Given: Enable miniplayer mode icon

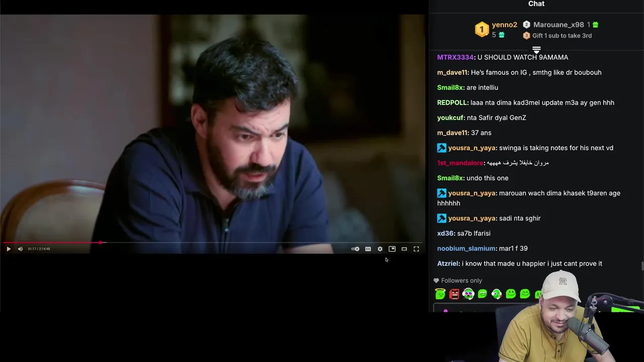Looking at the screenshot, I should point(392,249).
